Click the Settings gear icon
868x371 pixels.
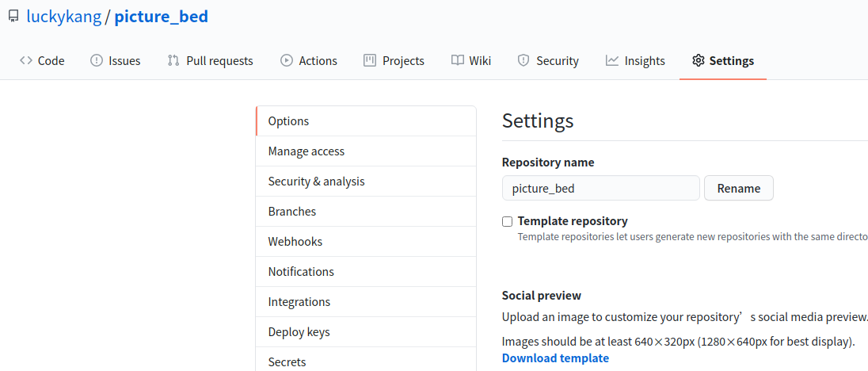point(698,60)
